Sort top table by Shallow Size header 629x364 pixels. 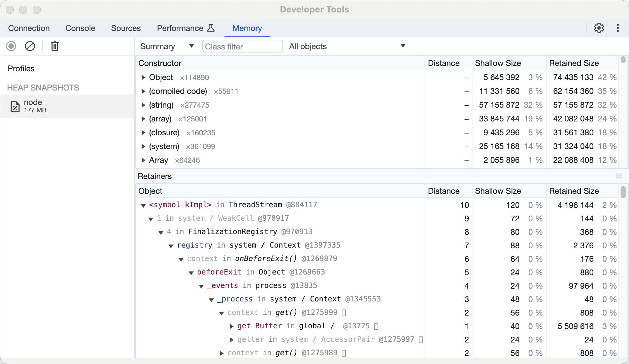coord(509,63)
